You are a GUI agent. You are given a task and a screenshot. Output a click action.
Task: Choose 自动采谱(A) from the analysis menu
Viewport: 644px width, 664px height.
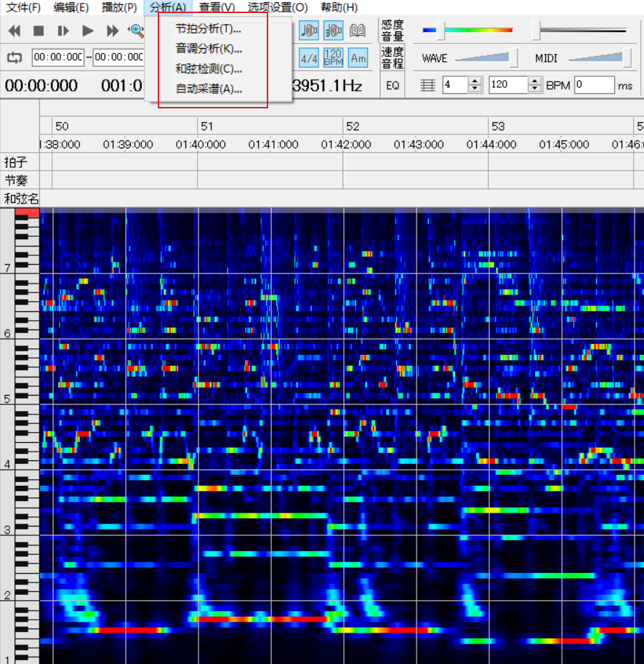click(209, 89)
